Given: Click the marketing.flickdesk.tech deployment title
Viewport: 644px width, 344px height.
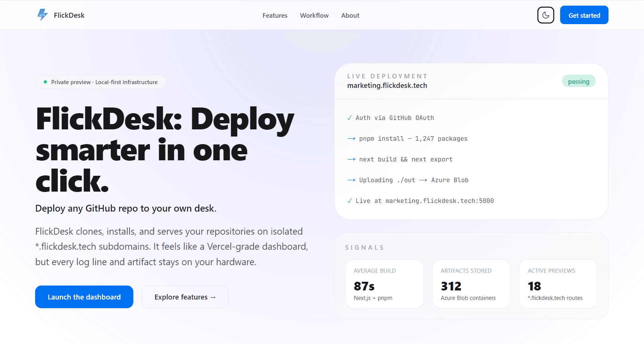Looking at the screenshot, I should pos(387,85).
